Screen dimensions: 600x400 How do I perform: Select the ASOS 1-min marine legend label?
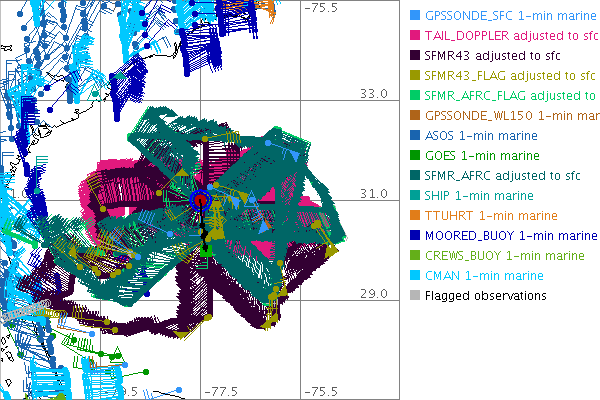pyautogui.click(x=482, y=136)
